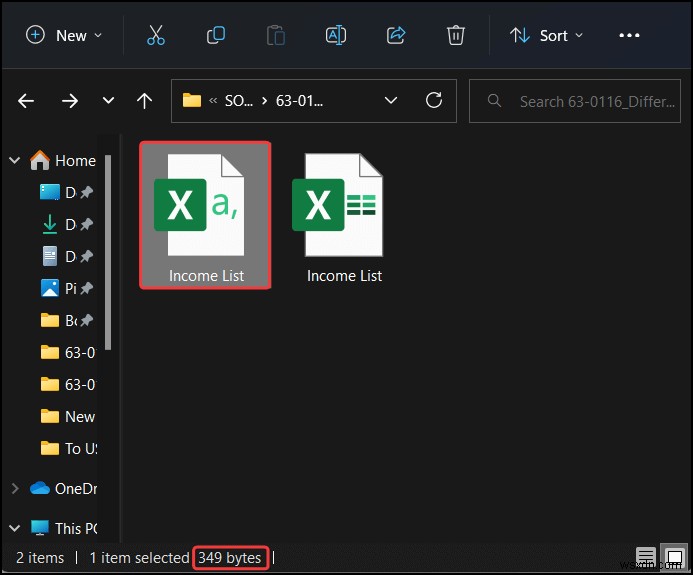Go back to previous folder
The height and width of the screenshot is (575, 693).
pyautogui.click(x=26, y=101)
